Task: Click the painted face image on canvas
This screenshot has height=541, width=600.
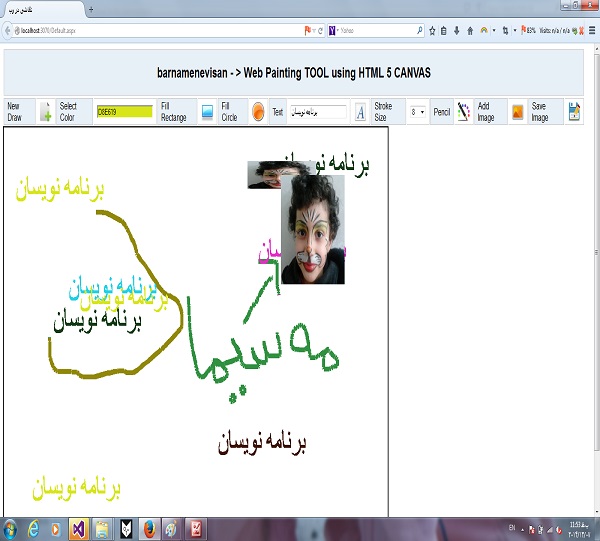Action: (313, 230)
